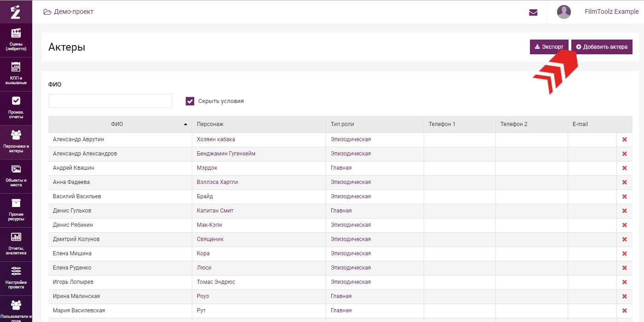Select the name Мария Василевская

coord(79,310)
